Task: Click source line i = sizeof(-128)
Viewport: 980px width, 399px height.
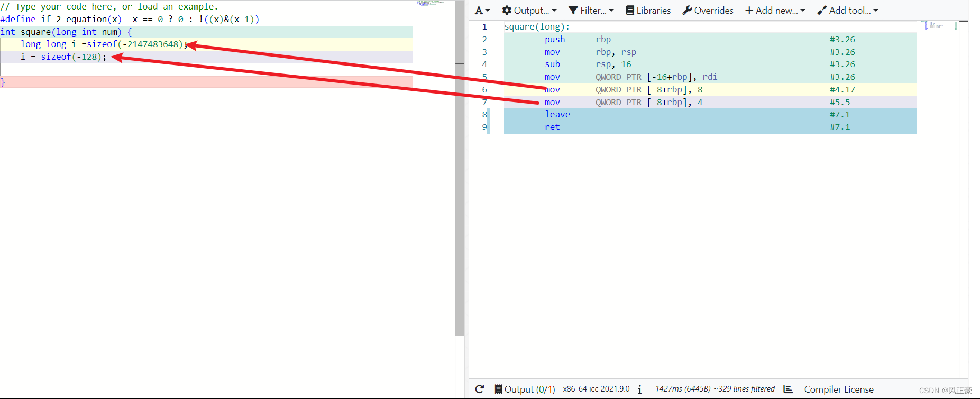Action: [x=206, y=57]
